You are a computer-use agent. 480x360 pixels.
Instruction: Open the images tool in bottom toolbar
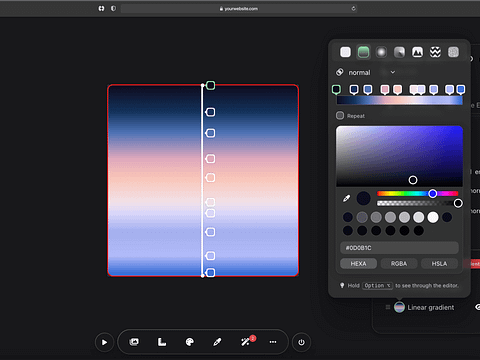coord(134,342)
